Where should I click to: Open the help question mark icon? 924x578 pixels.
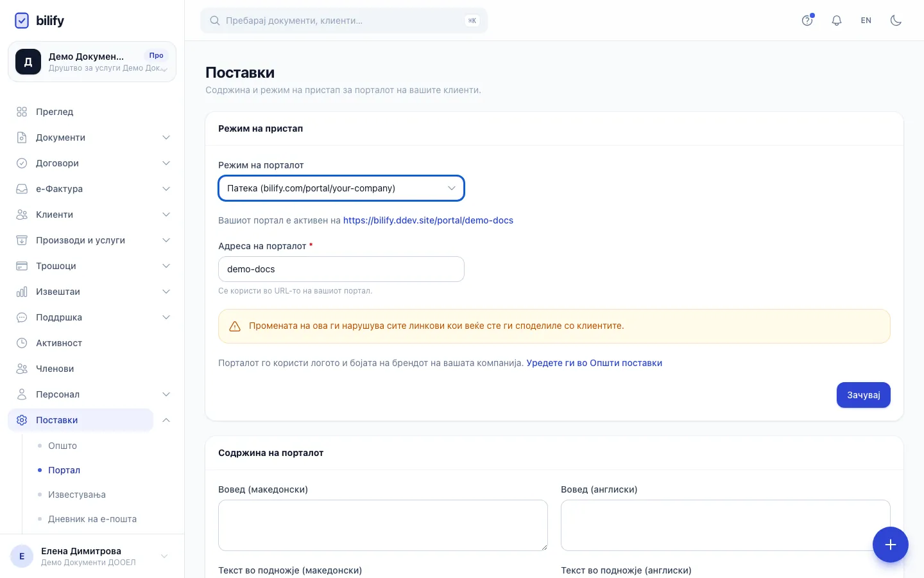[807, 21]
